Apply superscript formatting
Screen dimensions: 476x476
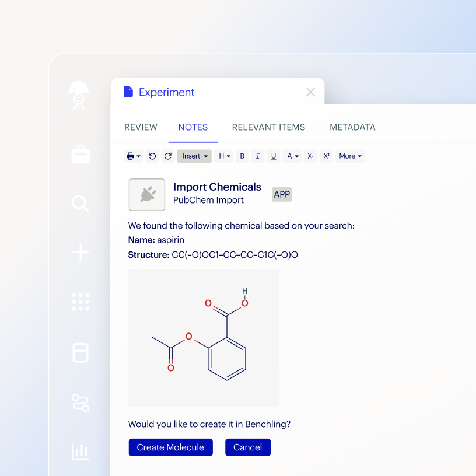tap(326, 156)
